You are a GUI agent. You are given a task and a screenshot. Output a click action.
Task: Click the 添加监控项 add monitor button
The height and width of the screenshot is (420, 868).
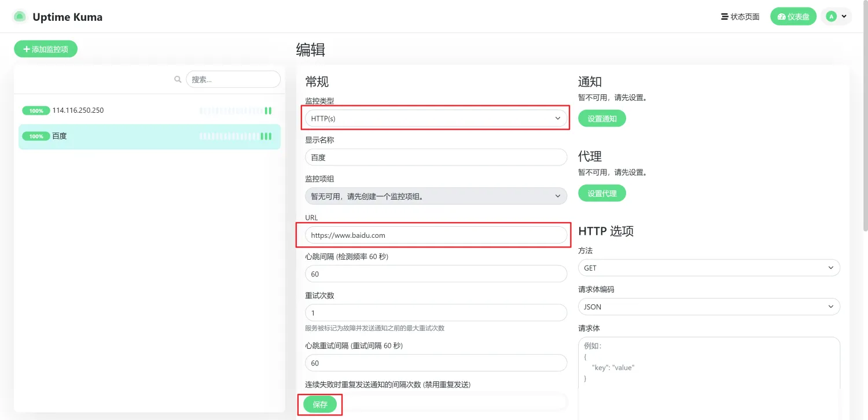coord(46,49)
